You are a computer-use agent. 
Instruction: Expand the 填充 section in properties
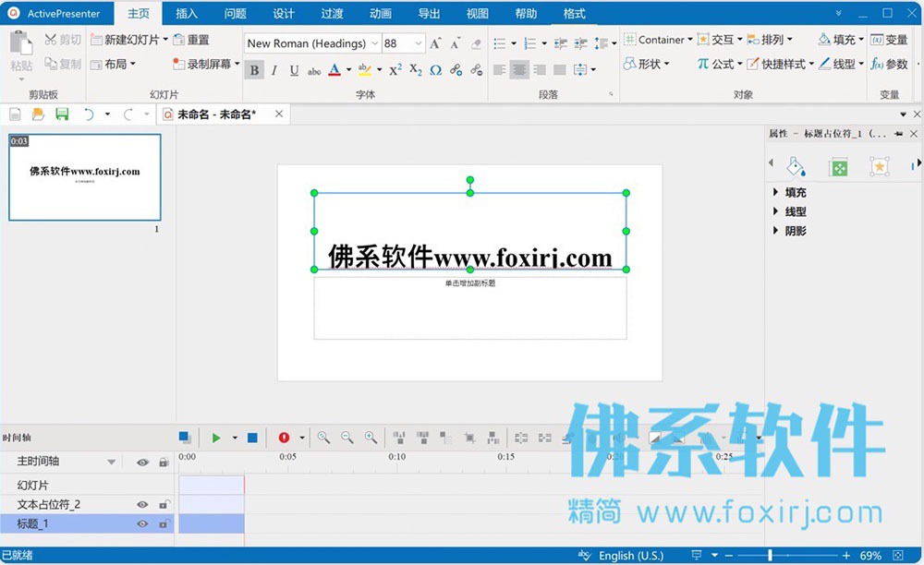(789, 192)
